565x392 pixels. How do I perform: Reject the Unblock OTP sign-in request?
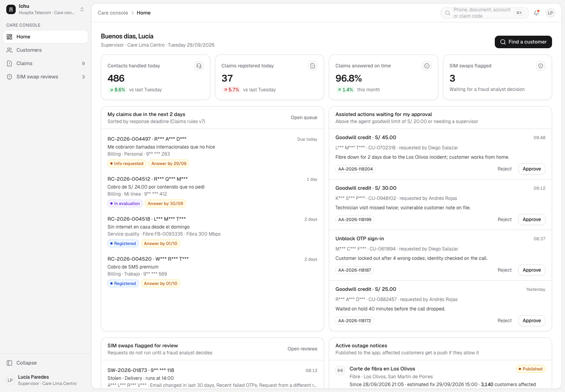point(505,270)
